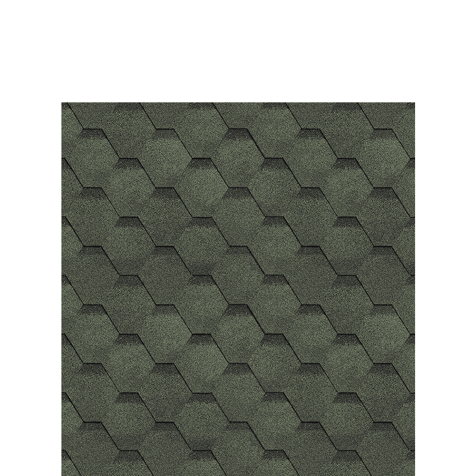
Task: Click the top edge of the shingle texture
Action: (238, 104)
